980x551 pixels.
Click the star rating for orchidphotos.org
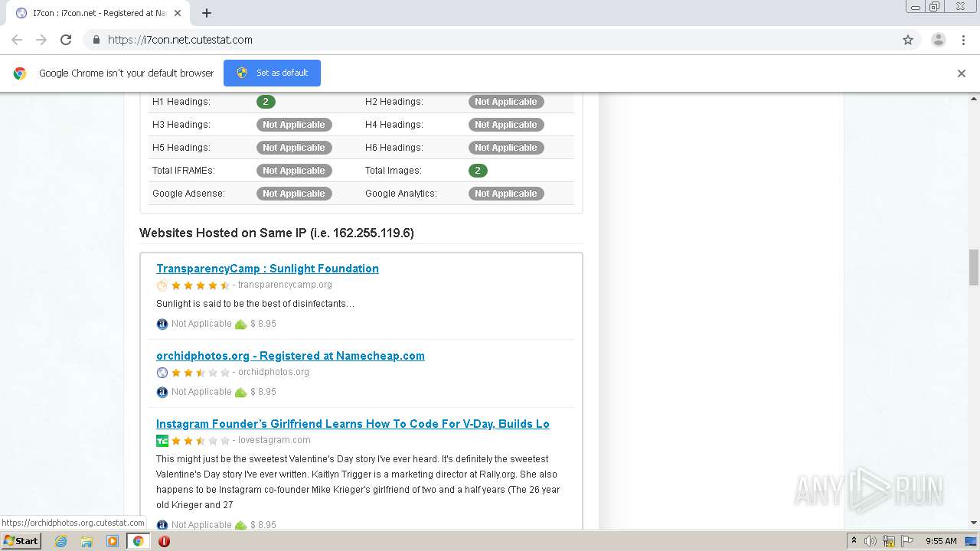click(201, 373)
